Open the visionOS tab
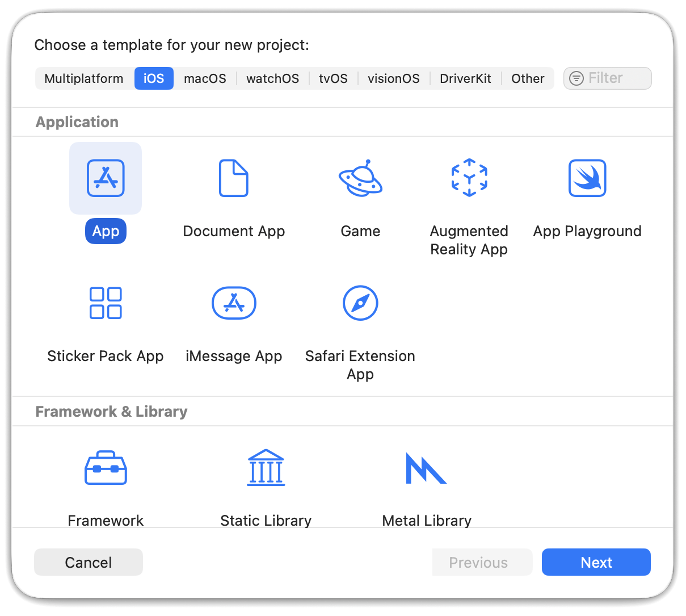The image size is (686, 616). point(393,78)
